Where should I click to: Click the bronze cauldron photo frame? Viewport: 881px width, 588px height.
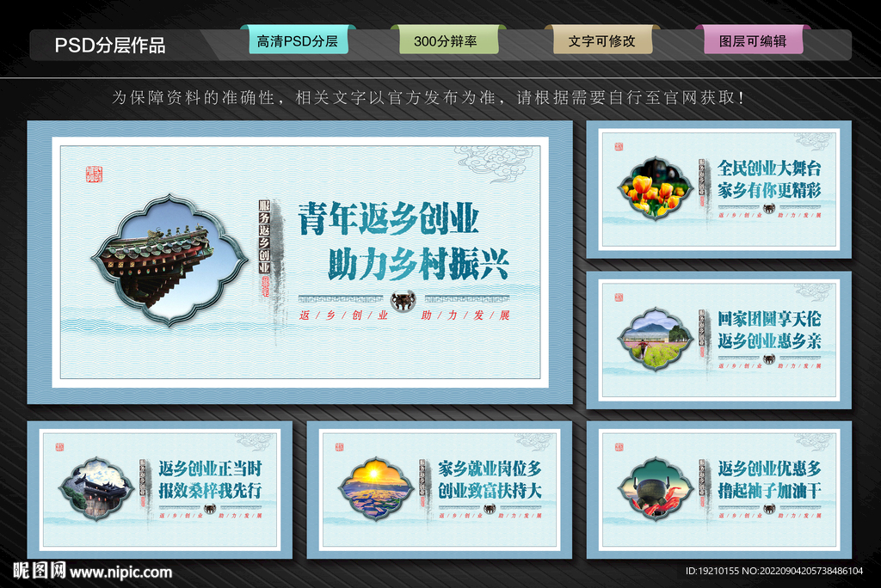[x=655, y=488]
